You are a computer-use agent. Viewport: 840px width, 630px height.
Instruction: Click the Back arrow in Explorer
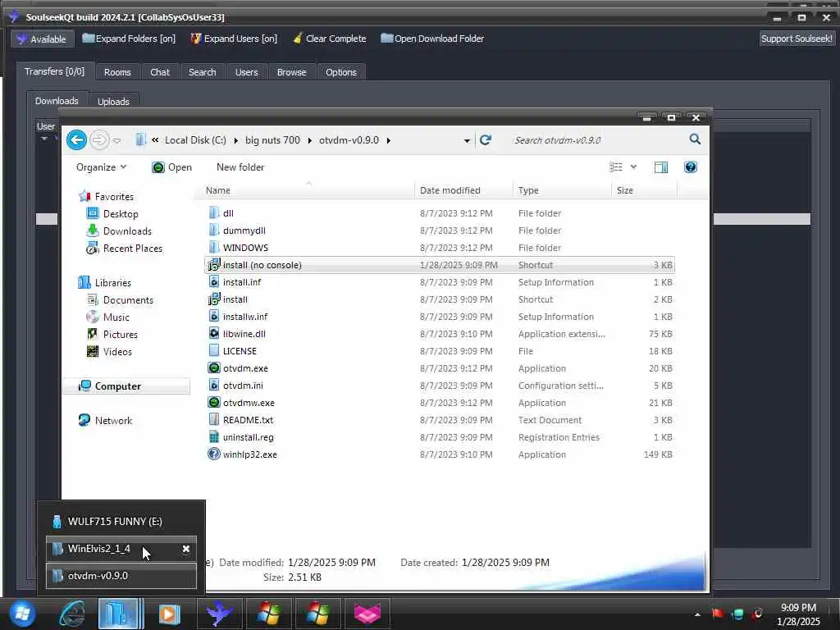tap(76, 140)
